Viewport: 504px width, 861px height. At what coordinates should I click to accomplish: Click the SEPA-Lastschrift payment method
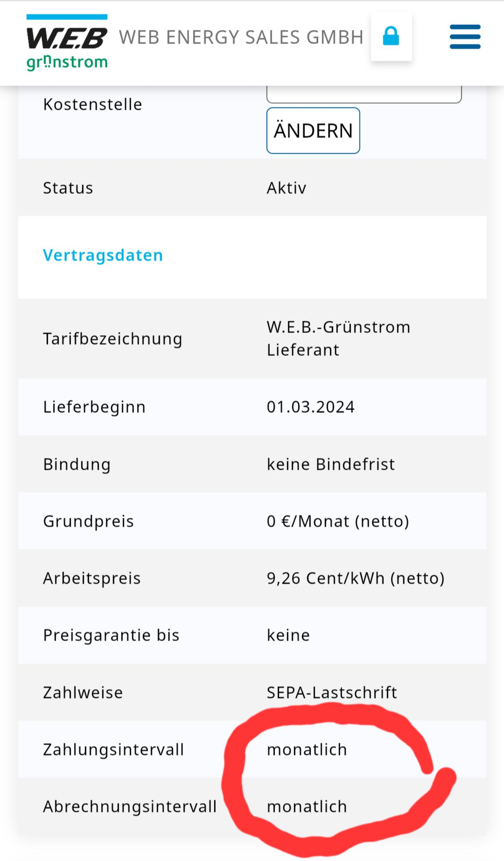point(332,692)
